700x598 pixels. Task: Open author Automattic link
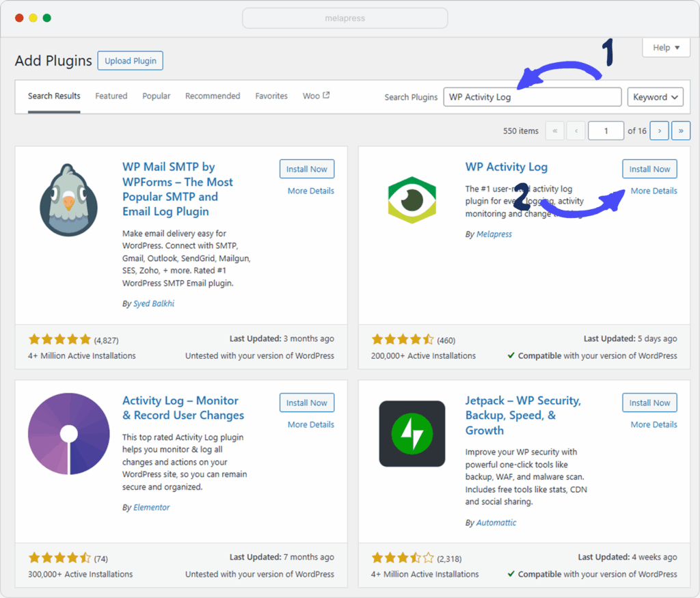pos(496,523)
